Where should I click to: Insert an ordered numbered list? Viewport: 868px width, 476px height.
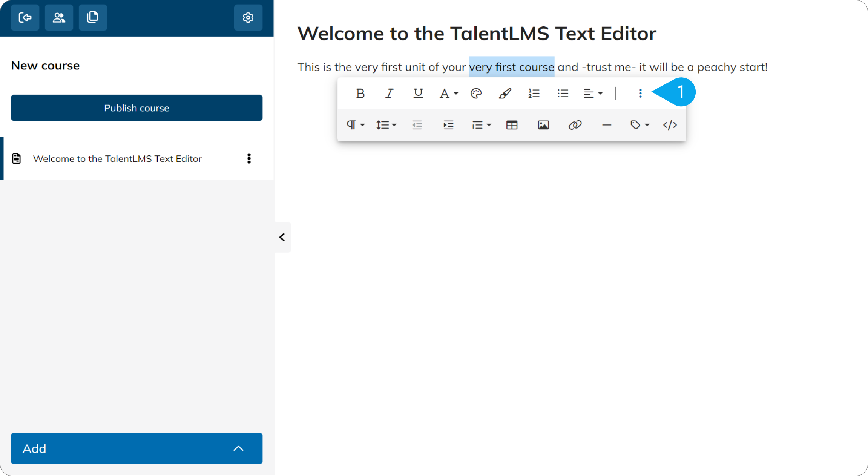point(534,93)
